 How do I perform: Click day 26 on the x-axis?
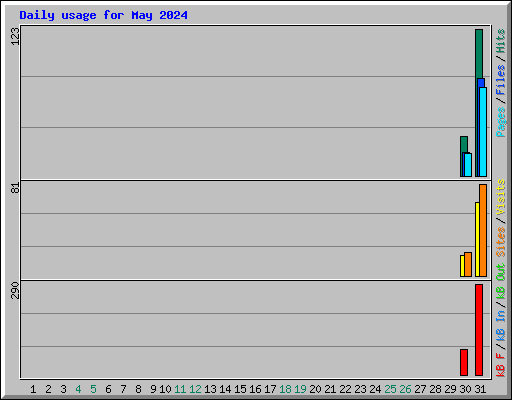coord(405,389)
